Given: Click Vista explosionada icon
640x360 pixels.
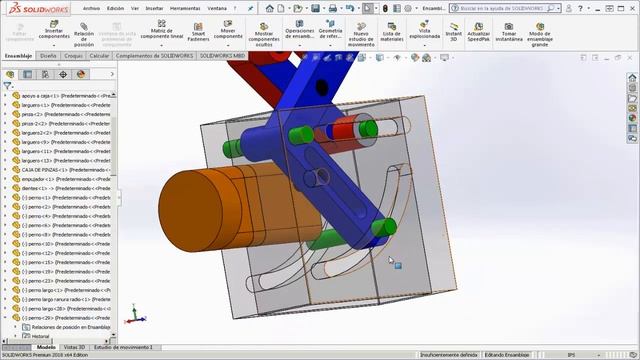Looking at the screenshot, I should 424,25.
